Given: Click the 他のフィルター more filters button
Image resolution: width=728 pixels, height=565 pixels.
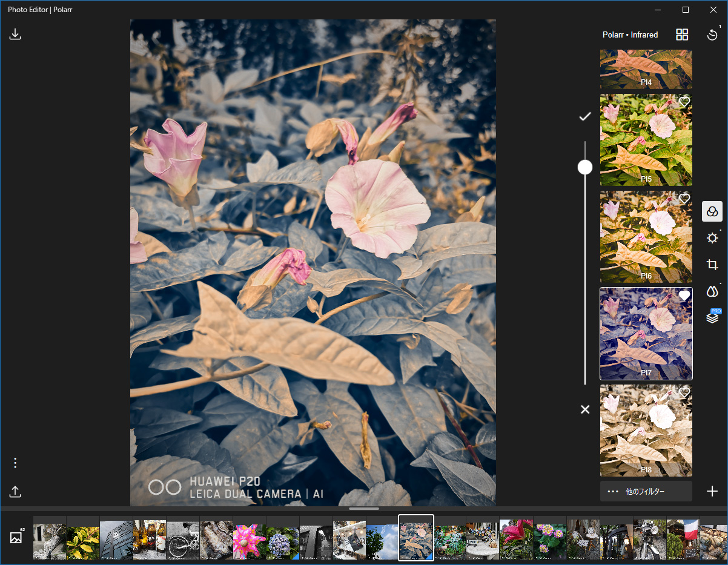Looking at the screenshot, I should coord(646,491).
